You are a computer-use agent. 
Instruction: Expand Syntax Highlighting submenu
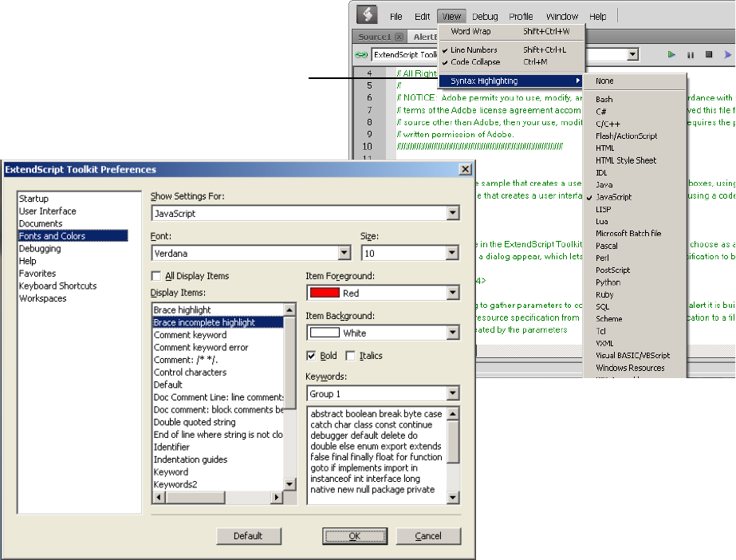point(511,81)
